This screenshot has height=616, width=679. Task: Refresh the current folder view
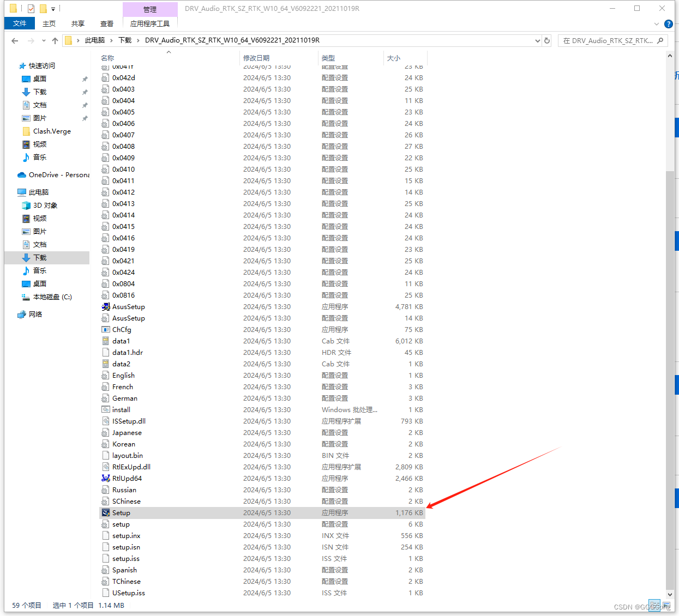[x=547, y=40]
